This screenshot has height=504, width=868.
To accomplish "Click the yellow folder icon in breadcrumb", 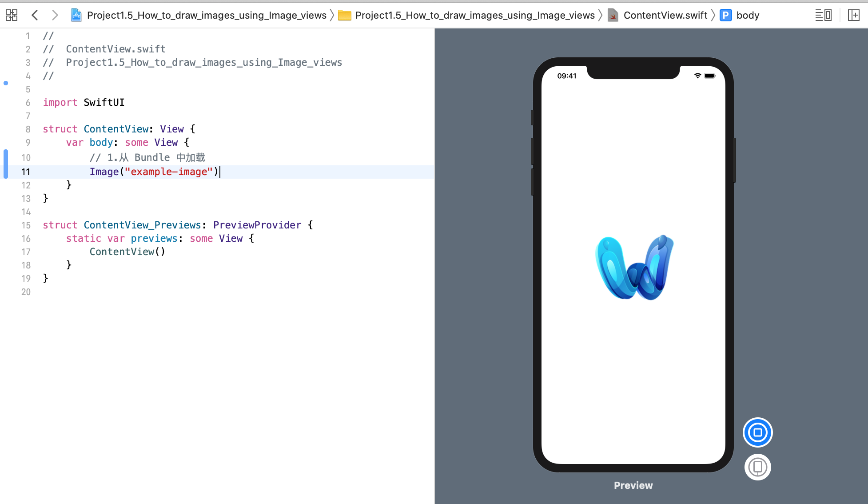I will (344, 16).
